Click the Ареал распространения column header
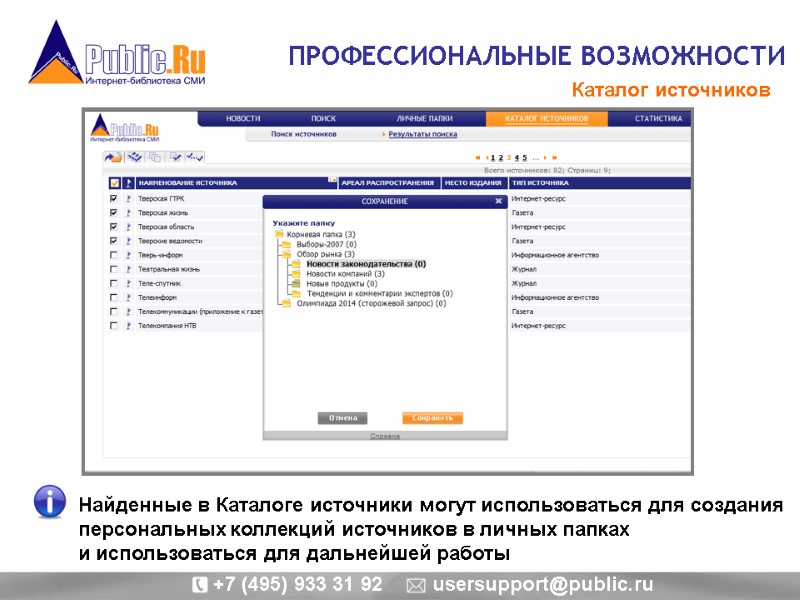Viewport: 800px width, 600px height. click(x=388, y=183)
